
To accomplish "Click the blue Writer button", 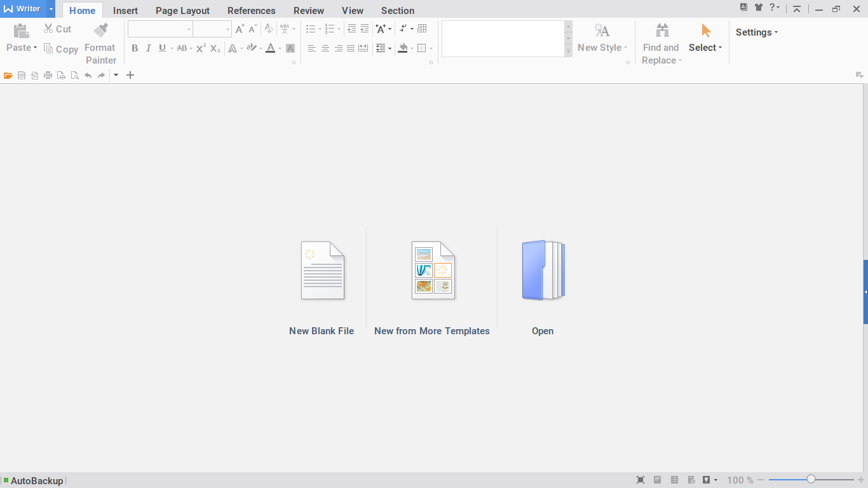I will [23, 9].
